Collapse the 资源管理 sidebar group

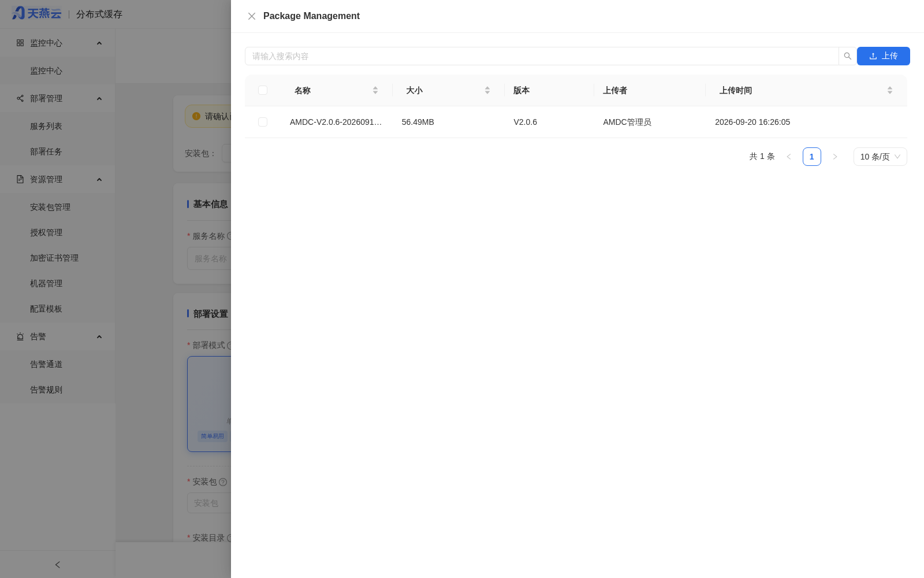(x=99, y=180)
